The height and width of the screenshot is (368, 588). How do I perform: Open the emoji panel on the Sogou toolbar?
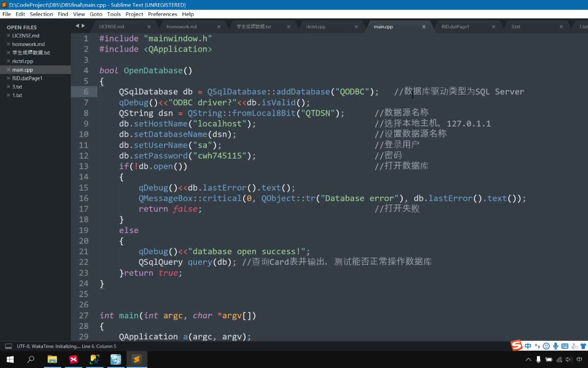[x=546, y=346]
